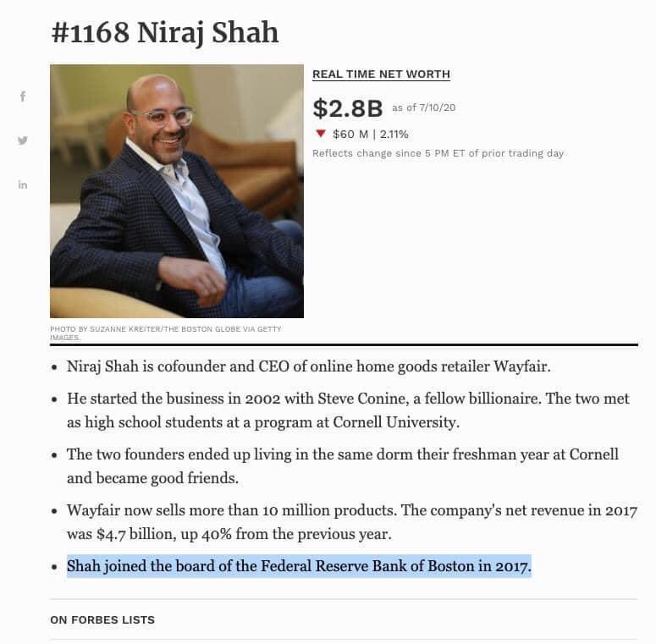Select the $2.8B net worth figure
656x644 pixels.
point(348,108)
